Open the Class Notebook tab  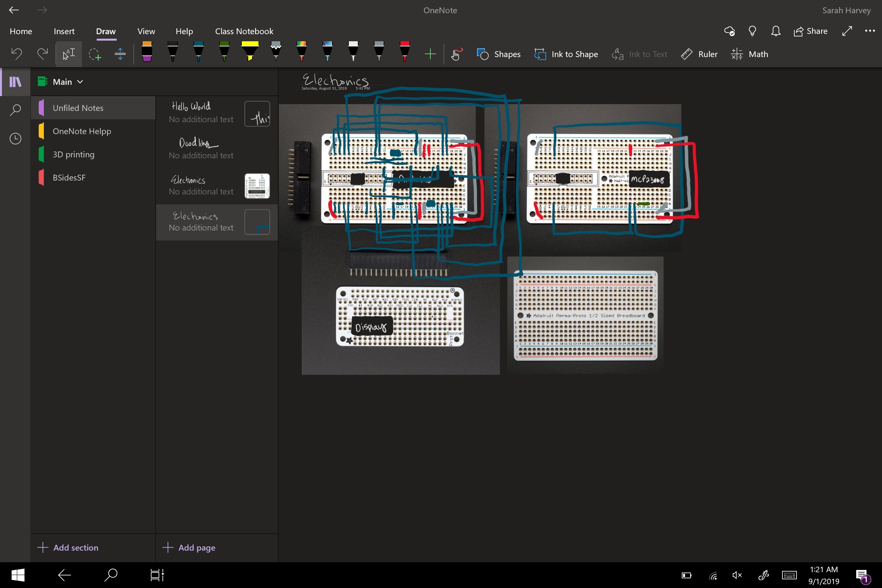point(244,31)
